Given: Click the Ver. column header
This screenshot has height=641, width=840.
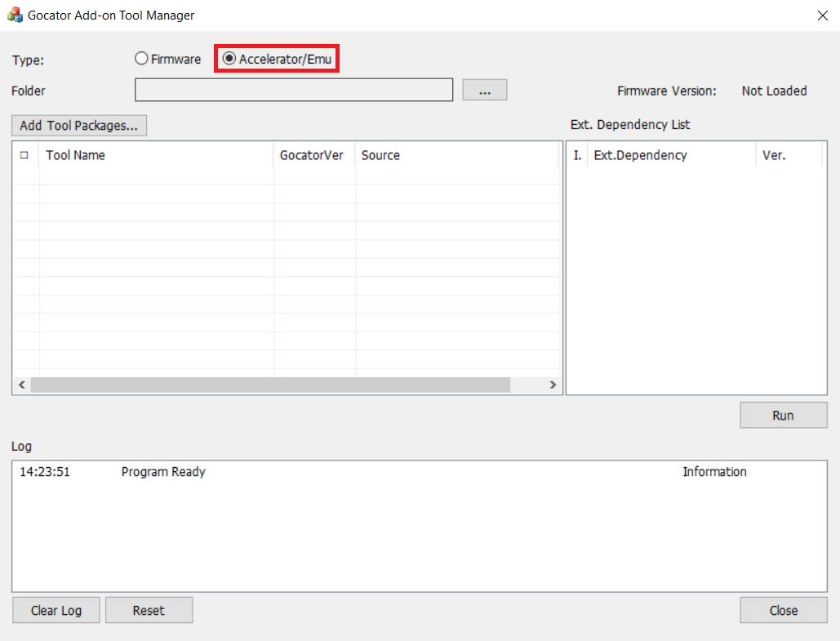Looking at the screenshot, I should pyautogui.click(x=789, y=155).
